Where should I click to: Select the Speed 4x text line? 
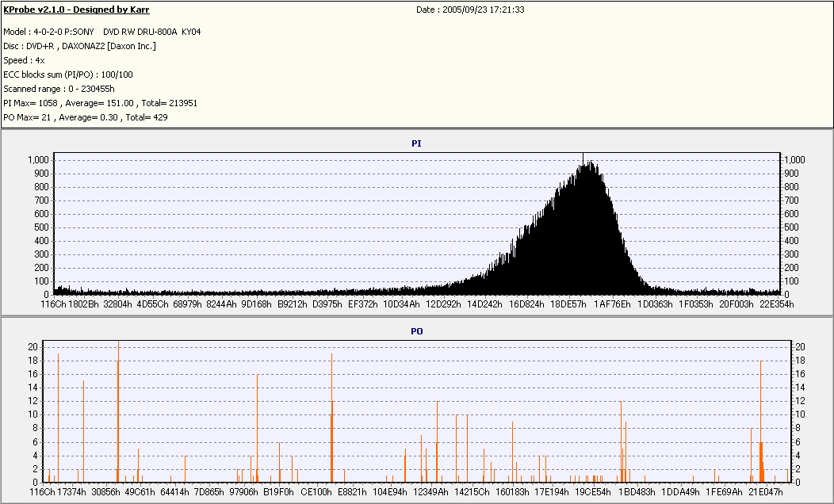(x=24, y=60)
